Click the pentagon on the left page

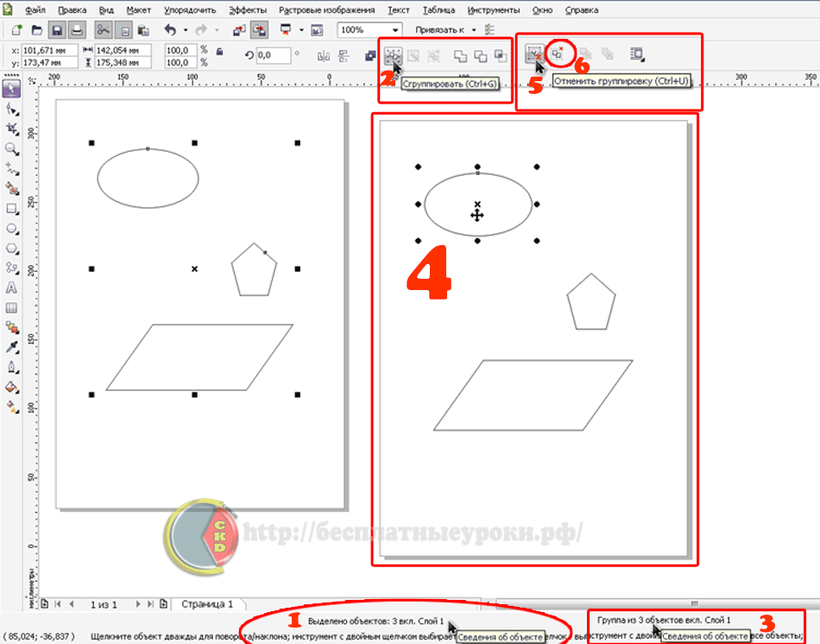coord(254,270)
